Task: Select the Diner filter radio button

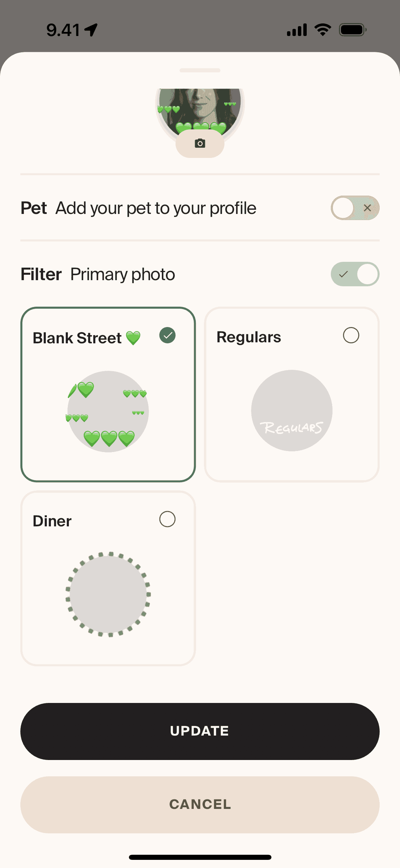Action: (167, 519)
